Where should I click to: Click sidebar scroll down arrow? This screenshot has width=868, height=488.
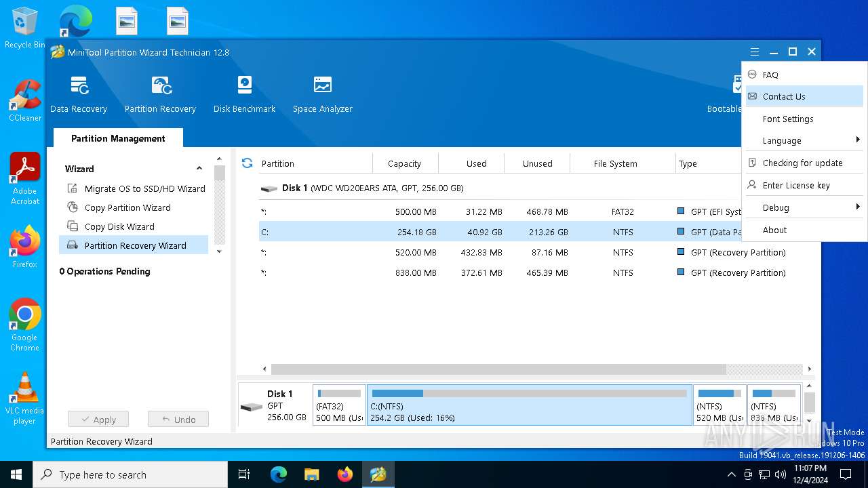coord(219,251)
